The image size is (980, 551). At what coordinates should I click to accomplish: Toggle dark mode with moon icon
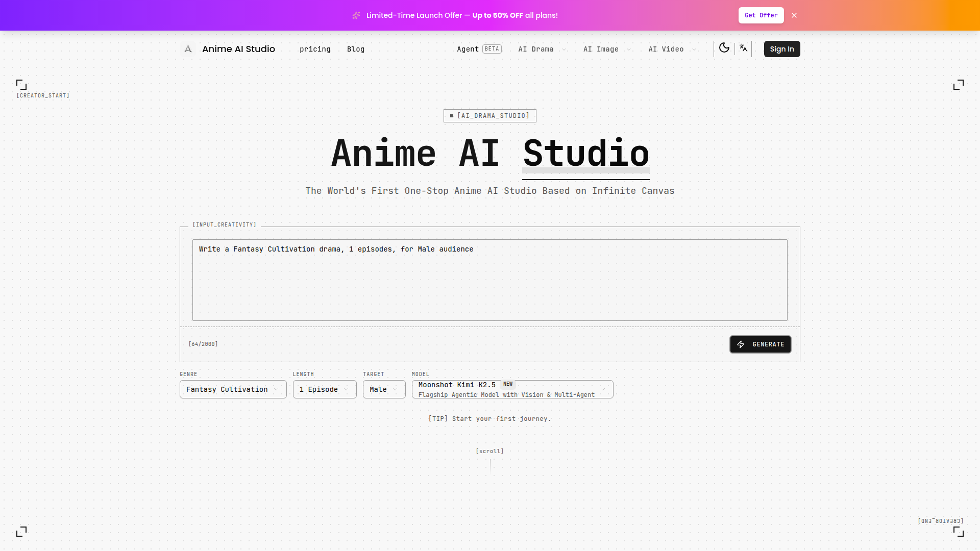pyautogui.click(x=724, y=48)
